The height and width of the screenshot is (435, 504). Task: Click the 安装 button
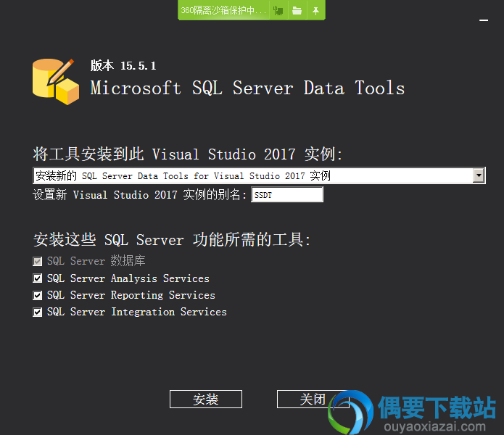(x=206, y=399)
